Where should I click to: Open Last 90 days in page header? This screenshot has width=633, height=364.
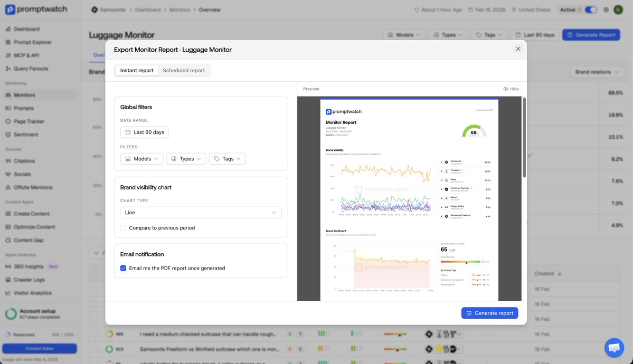pyautogui.click(x=535, y=35)
